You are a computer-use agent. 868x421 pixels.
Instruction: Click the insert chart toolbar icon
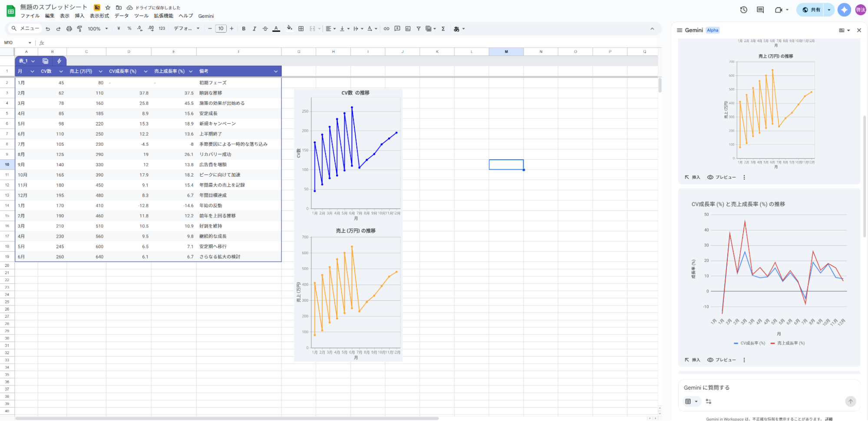point(408,29)
